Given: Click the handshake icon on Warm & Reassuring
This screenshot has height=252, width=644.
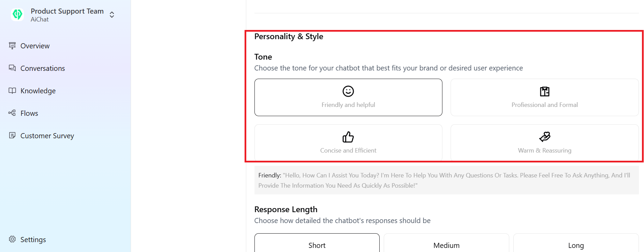Looking at the screenshot, I should tap(544, 137).
